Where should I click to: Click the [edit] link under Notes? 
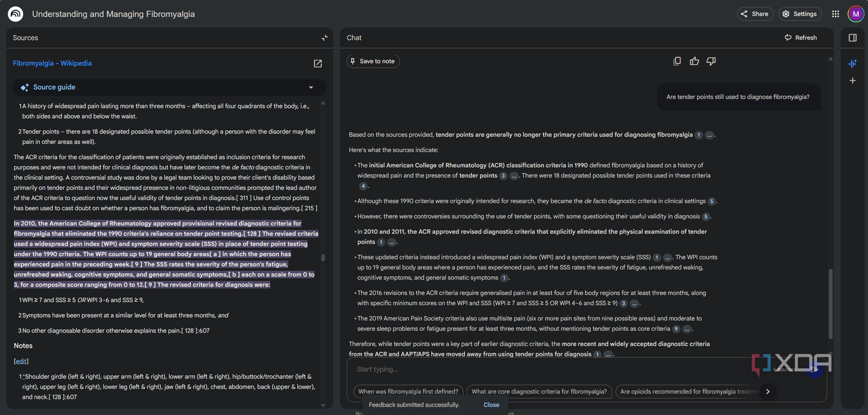(x=21, y=361)
